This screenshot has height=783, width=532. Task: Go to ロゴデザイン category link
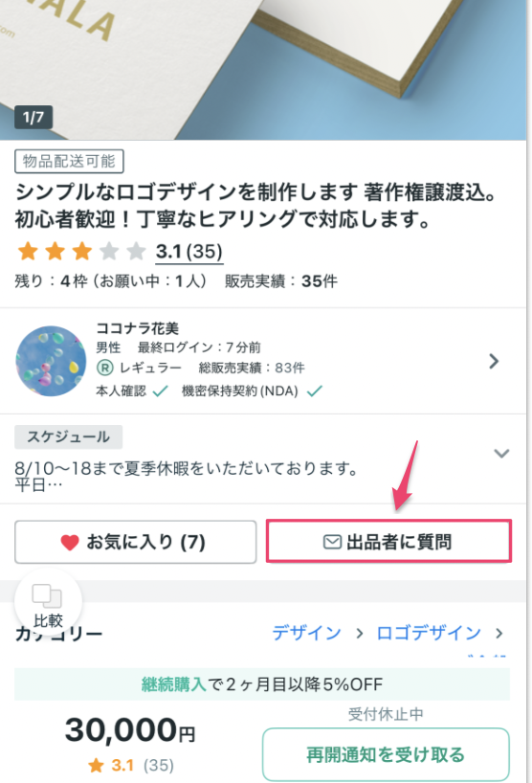(x=429, y=633)
